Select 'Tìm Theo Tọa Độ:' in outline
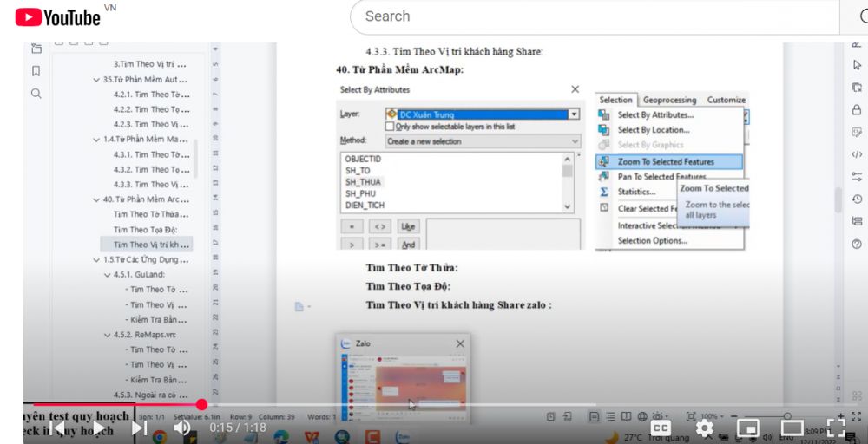Image resolution: width=868 pixels, height=444 pixels. pyautogui.click(x=145, y=230)
